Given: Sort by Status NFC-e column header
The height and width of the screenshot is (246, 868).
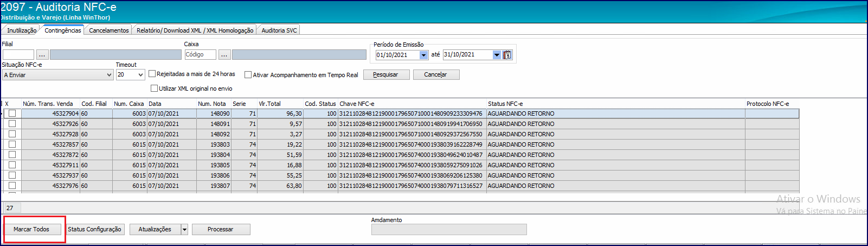Looking at the screenshot, I should click(615, 104).
